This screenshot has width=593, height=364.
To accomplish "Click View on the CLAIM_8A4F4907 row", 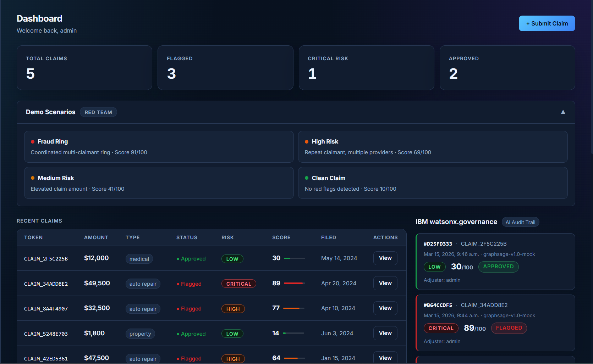I will [385, 308].
